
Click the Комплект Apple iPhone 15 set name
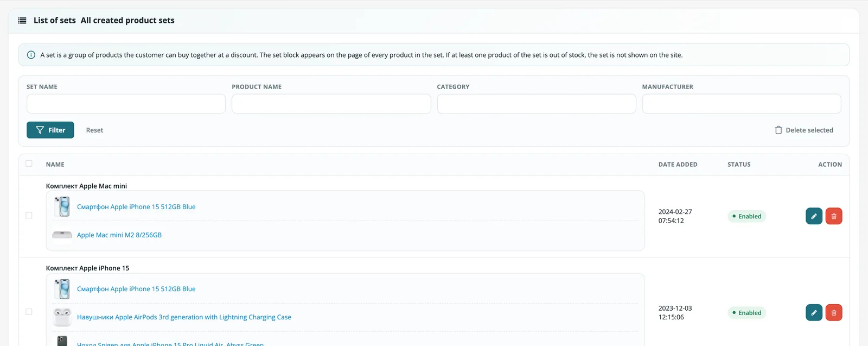87,268
